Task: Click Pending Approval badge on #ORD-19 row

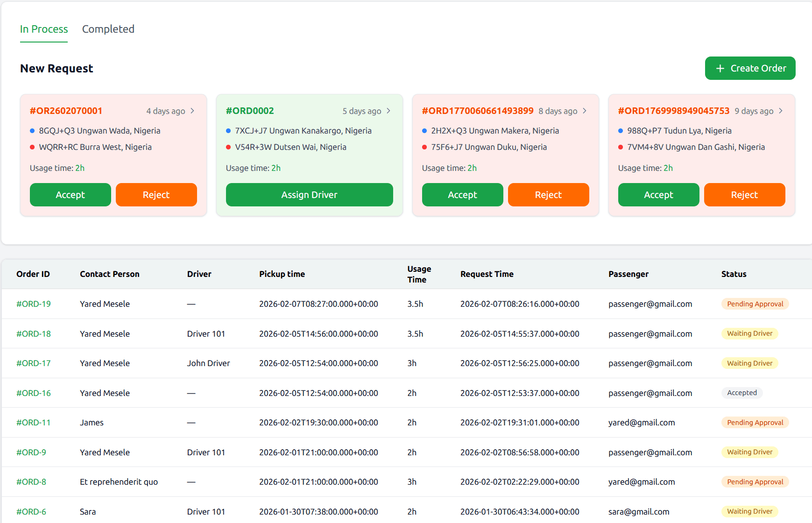Action: coord(755,304)
